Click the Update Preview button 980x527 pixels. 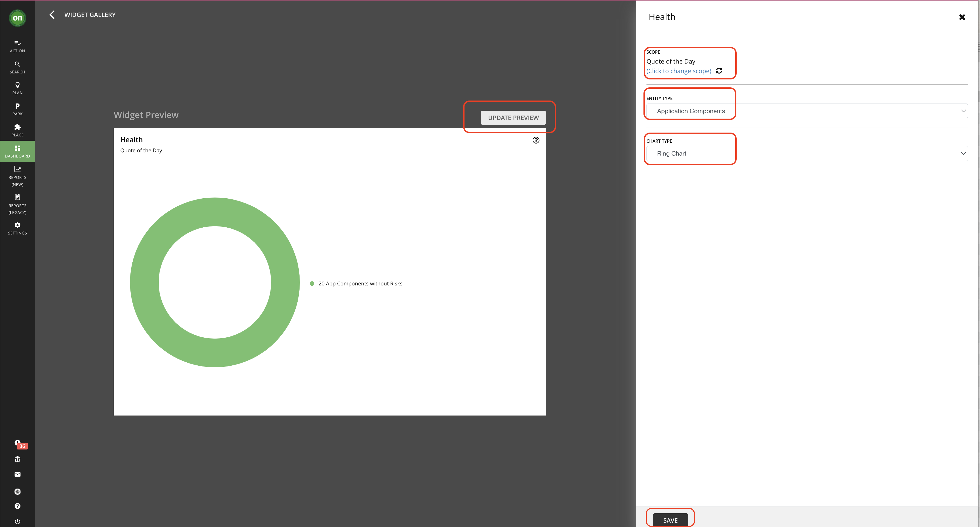tap(513, 118)
